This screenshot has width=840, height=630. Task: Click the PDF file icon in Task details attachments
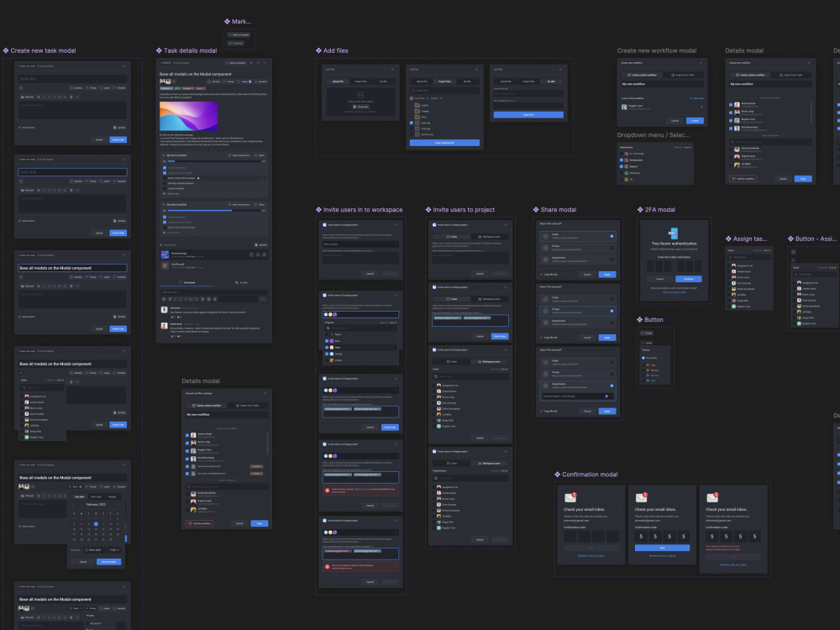[165, 265]
